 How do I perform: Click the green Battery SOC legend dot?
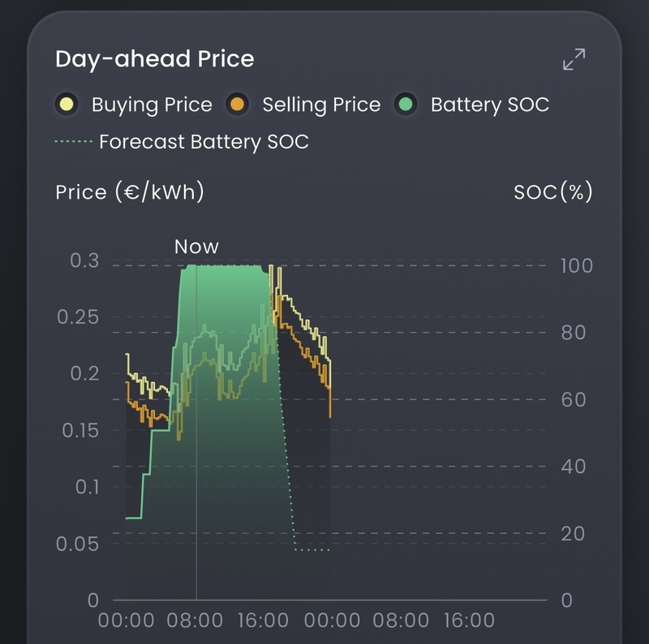point(405,105)
